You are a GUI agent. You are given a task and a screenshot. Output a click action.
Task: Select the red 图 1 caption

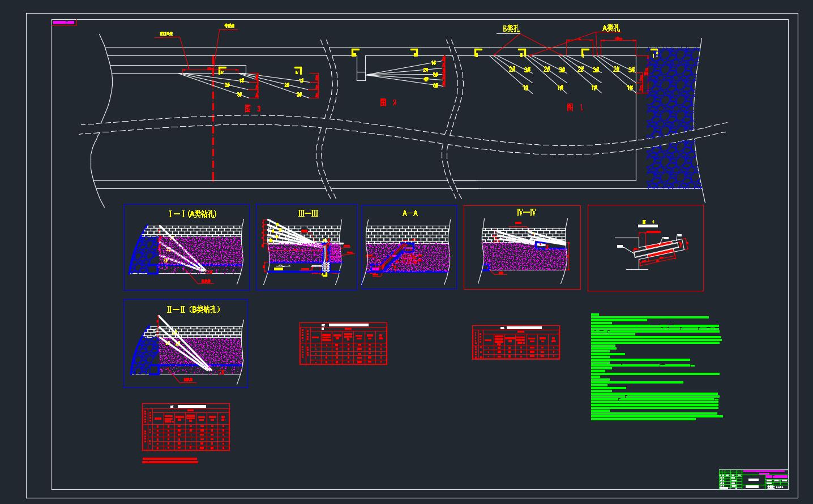pos(575,107)
